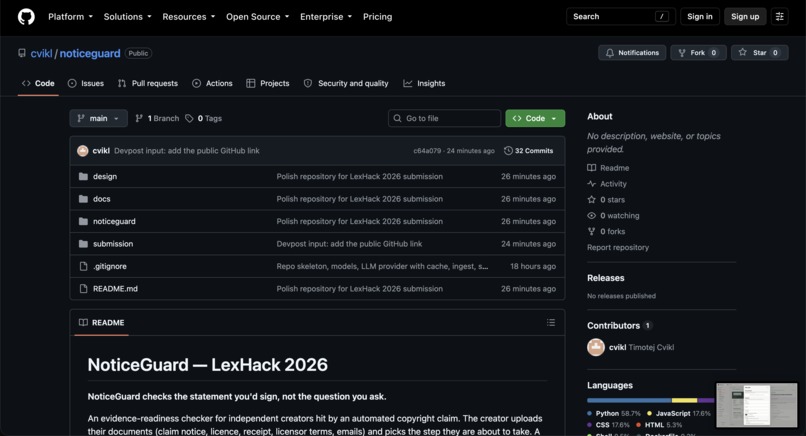Open the main branch selector dropdown
The height and width of the screenshot is (436, 806).
tap(98, 118)
